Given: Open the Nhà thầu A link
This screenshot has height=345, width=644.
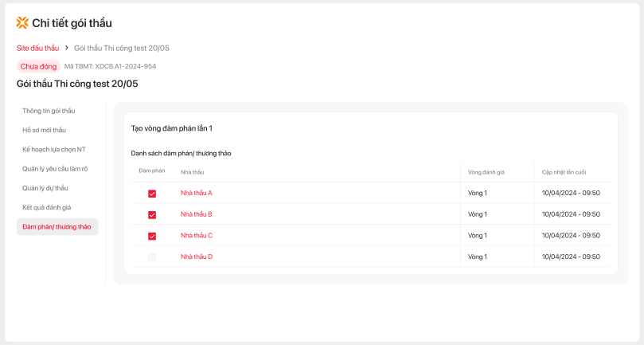Looking at the screenshot, I should (197, 194).
